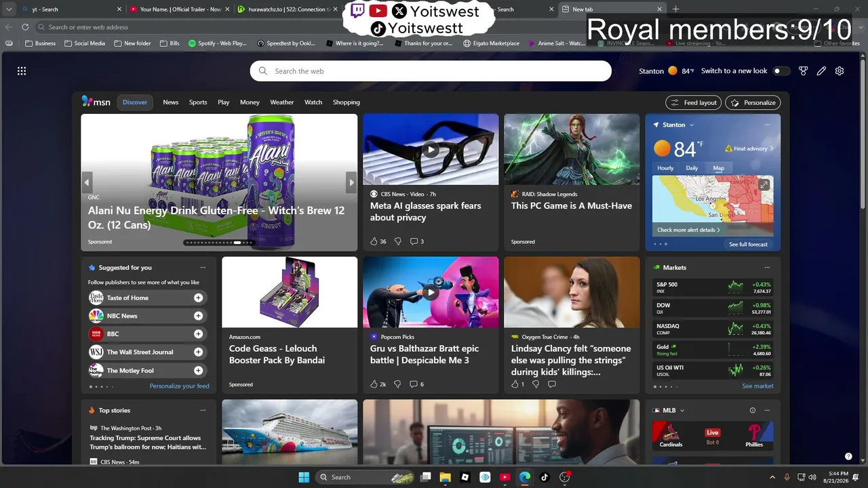Like the Meta AI glasses article

[374, 241]
